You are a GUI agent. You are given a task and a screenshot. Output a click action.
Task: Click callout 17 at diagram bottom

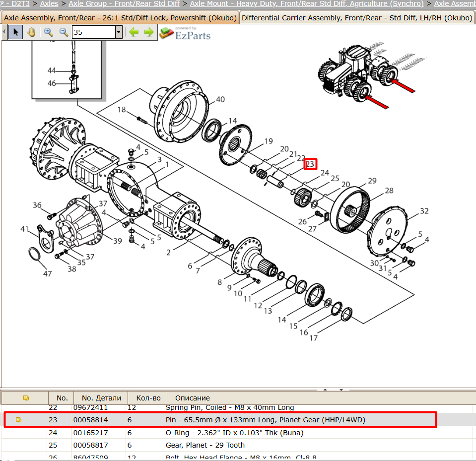coord(314,338)
